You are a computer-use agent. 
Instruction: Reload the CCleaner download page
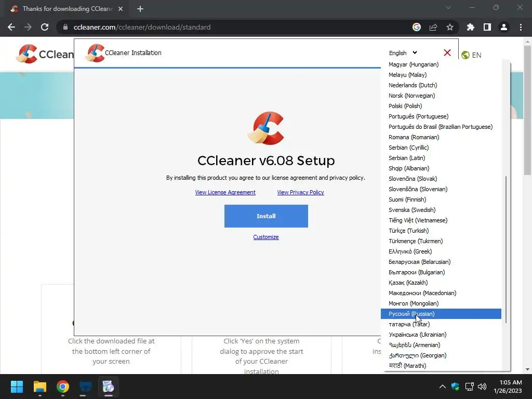[x=45, y=27]
